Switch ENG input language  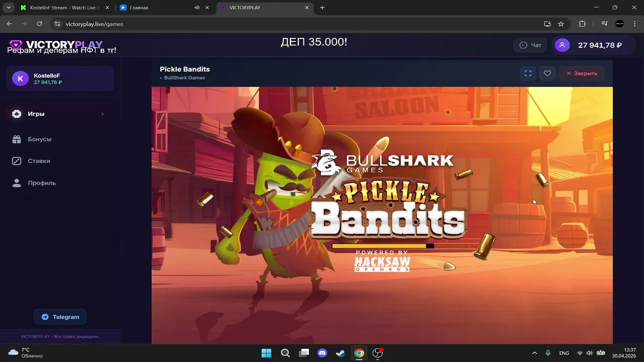coord(564,353)
